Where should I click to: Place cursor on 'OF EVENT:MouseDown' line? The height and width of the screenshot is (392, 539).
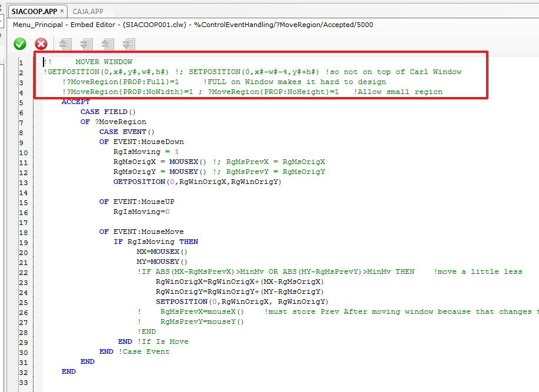coord(141,142)
